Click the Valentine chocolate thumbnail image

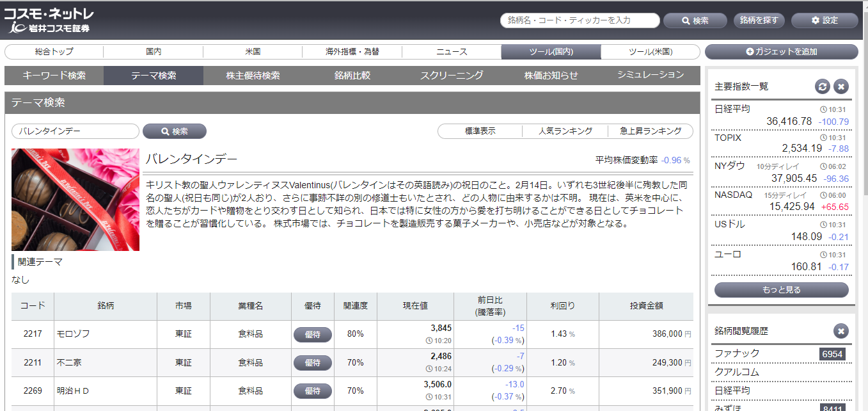pyautogui.click(x=75, y=200)
